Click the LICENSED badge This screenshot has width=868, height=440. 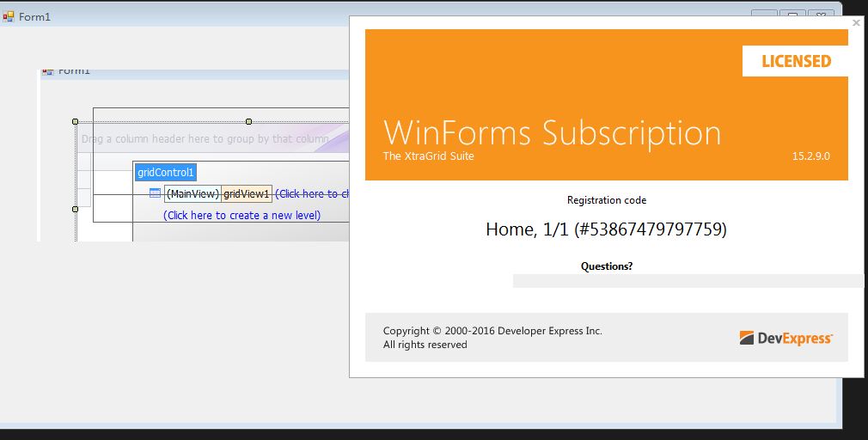point(795,61)
